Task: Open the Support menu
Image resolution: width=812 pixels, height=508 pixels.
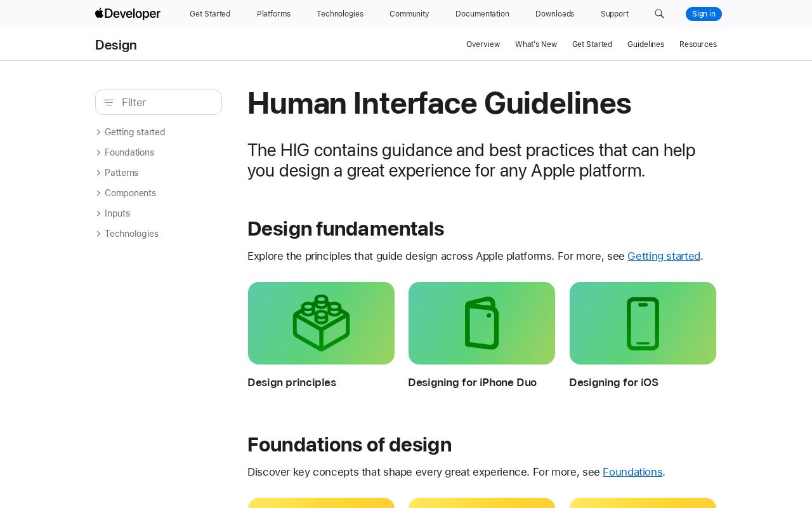Action: click(615, 14)
